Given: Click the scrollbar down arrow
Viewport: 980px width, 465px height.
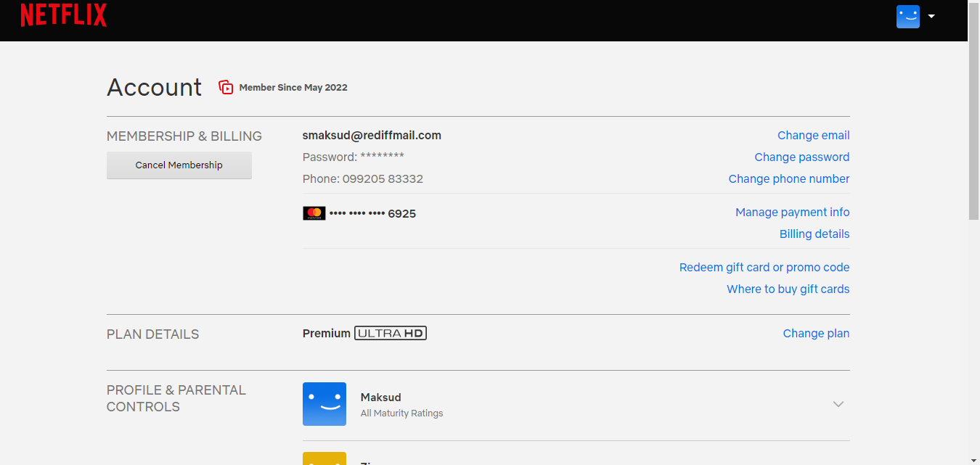Looking at the screenshot, I should pyautogui.click(x=973, y=460).
